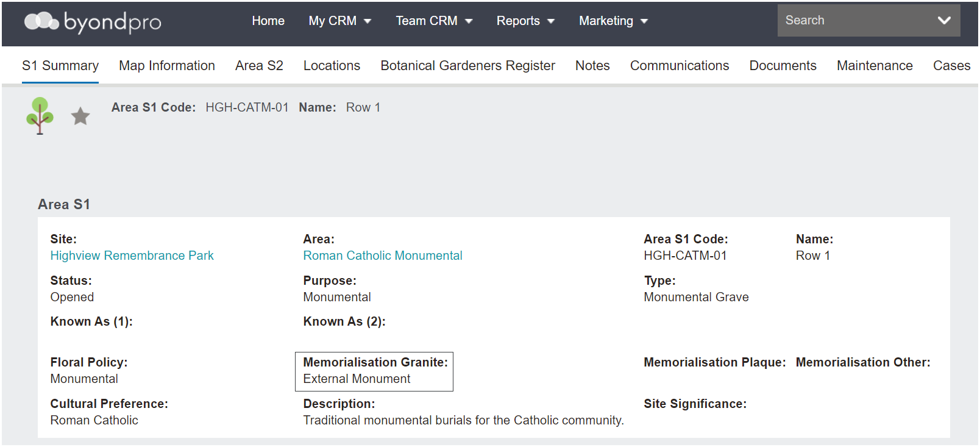Click the Area S1 section heading

pyautogui.click(x=64, y=204)
